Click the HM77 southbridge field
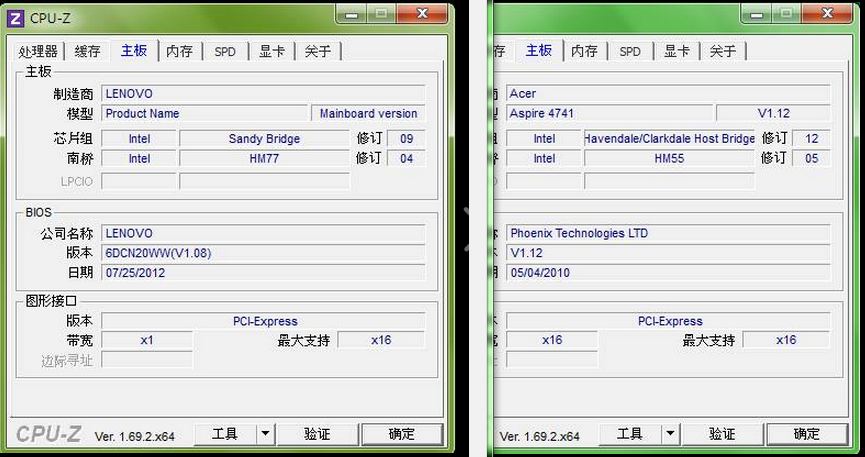This screenshot has width=865, height=457. pos(264,159)
